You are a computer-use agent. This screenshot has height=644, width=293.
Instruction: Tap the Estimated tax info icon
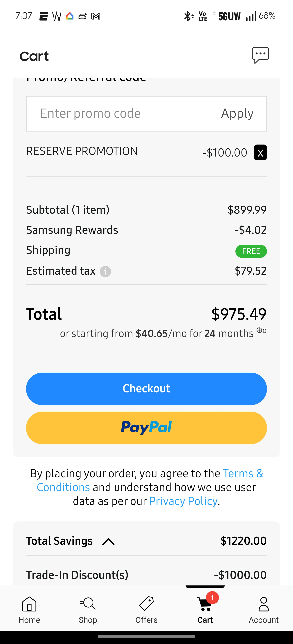105,272
